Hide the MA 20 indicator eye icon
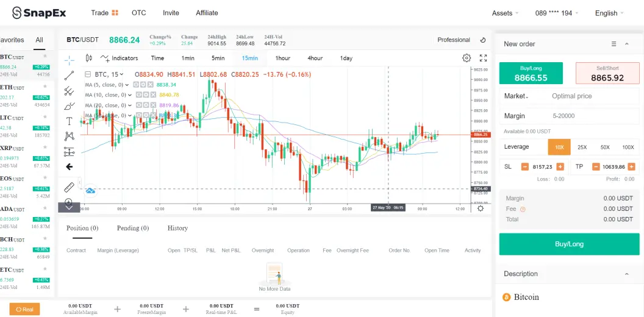644x317 pixels. 139,105
